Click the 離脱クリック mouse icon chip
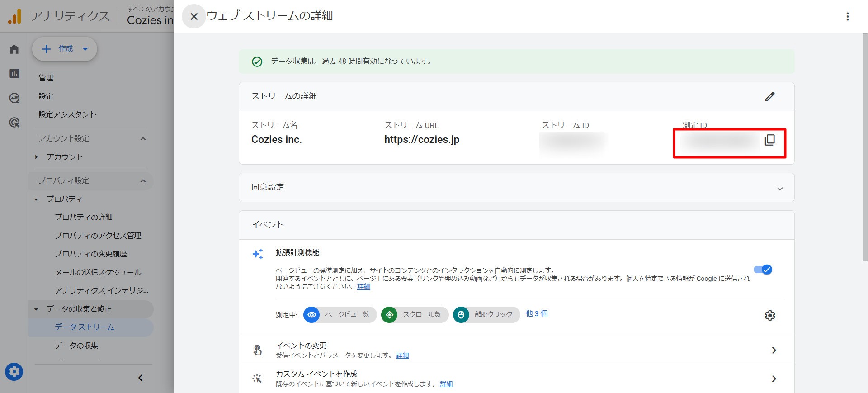Screen dimensions: 868x393 [x=486, y=314]
